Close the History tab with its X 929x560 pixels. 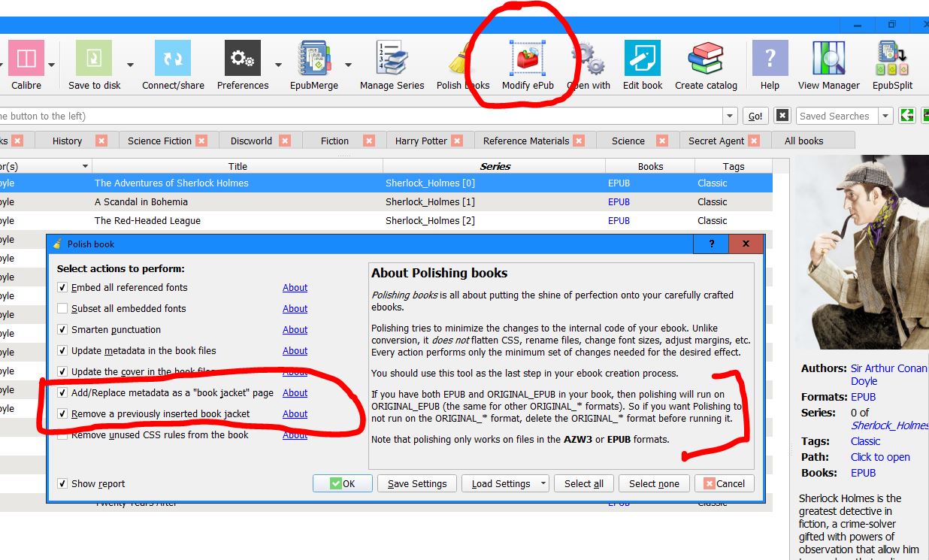tap(101, 141)
